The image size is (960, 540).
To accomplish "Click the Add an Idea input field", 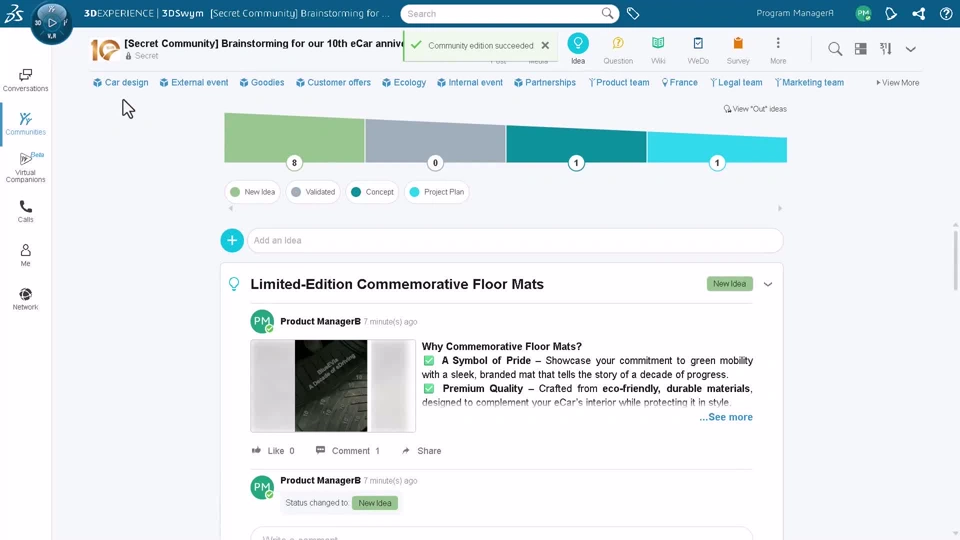I will click(x=515, y=241).
